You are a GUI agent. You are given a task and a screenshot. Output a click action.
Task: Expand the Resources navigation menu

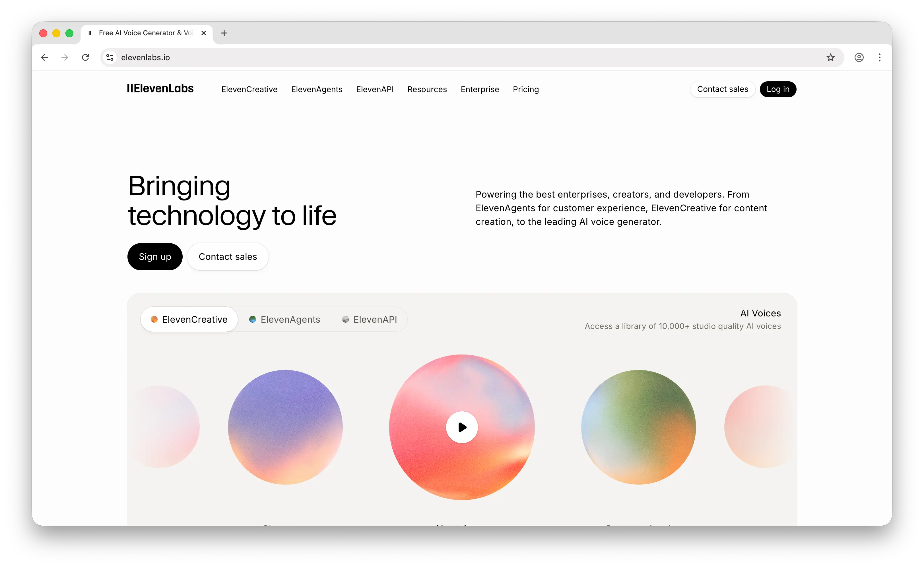[427, 89]
